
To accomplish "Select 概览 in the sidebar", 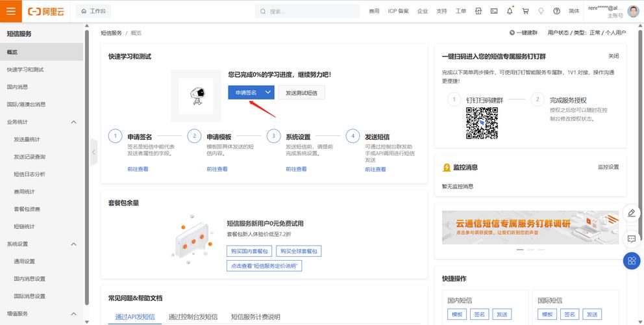I will (x=42, y=52).
